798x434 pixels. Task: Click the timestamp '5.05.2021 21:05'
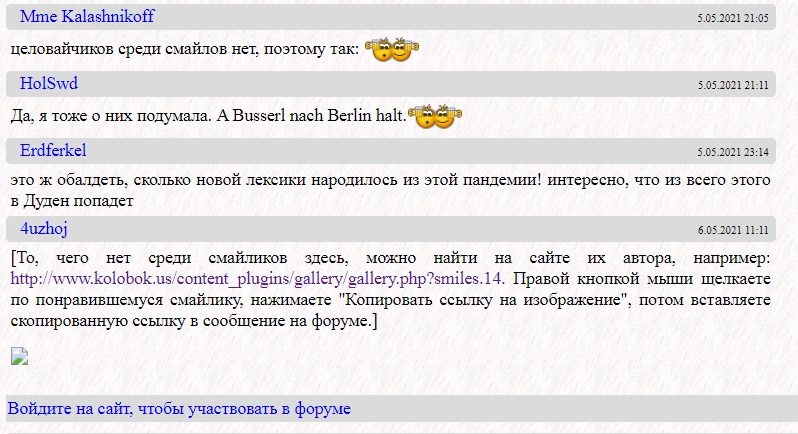733,18
